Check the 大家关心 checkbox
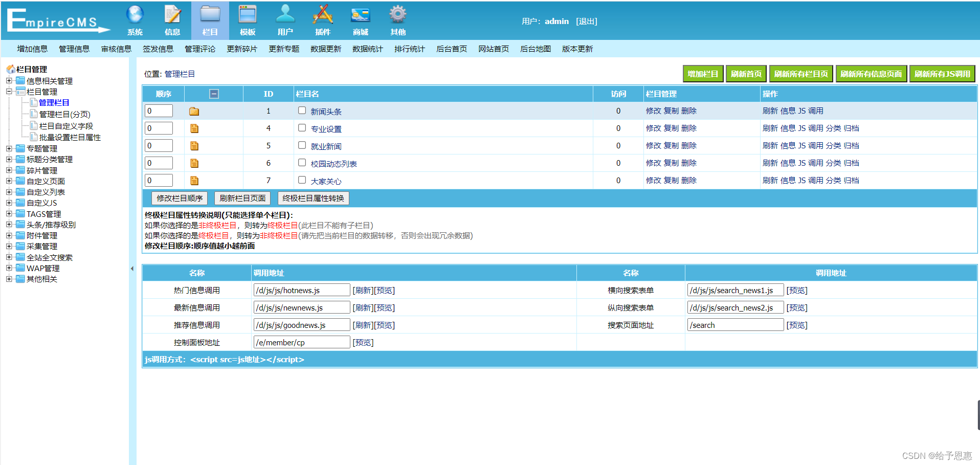The image size is (980, 465). click(302, 180)
